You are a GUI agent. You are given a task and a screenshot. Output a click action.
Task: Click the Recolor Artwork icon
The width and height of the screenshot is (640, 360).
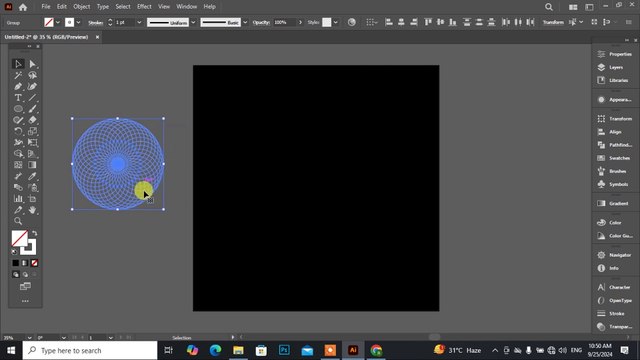[x=351, y=22]
